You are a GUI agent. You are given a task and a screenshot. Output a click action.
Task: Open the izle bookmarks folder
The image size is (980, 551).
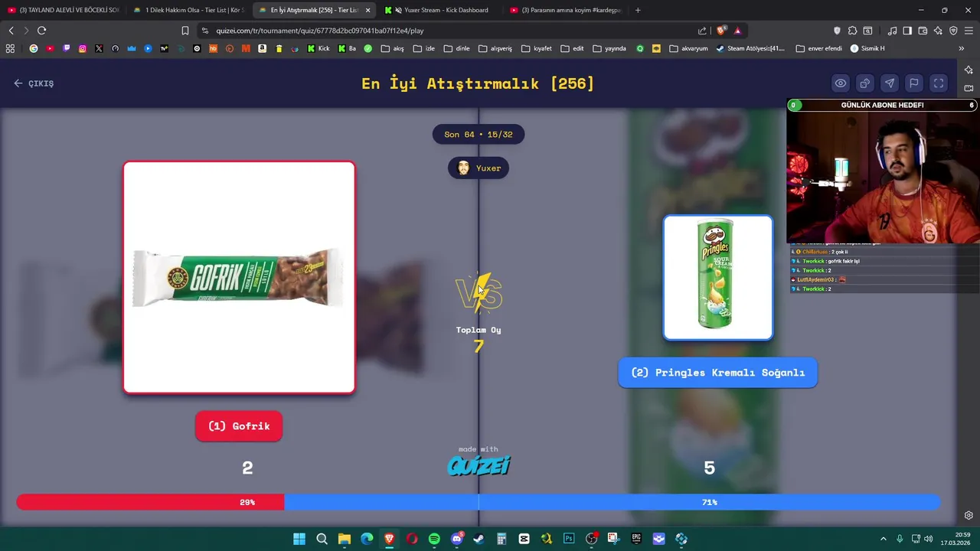[x=424, y=48]
